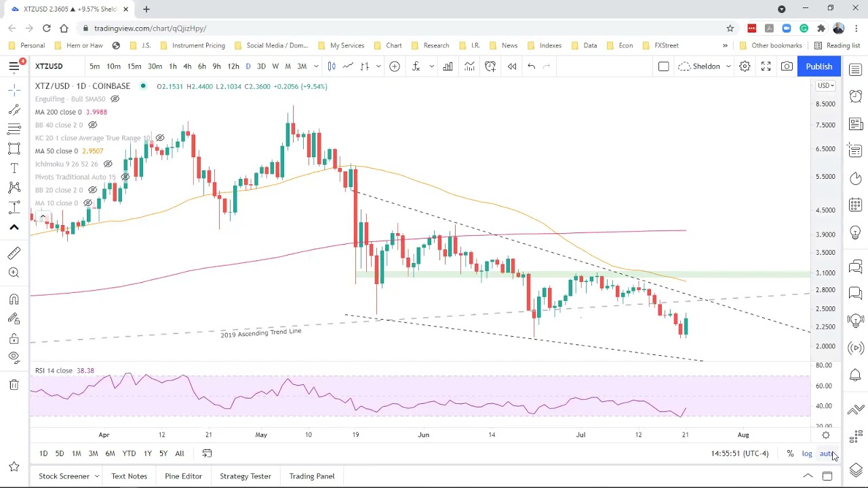Open the Pine Editor tab
The image size is (868, 488).
coord(183,476)
